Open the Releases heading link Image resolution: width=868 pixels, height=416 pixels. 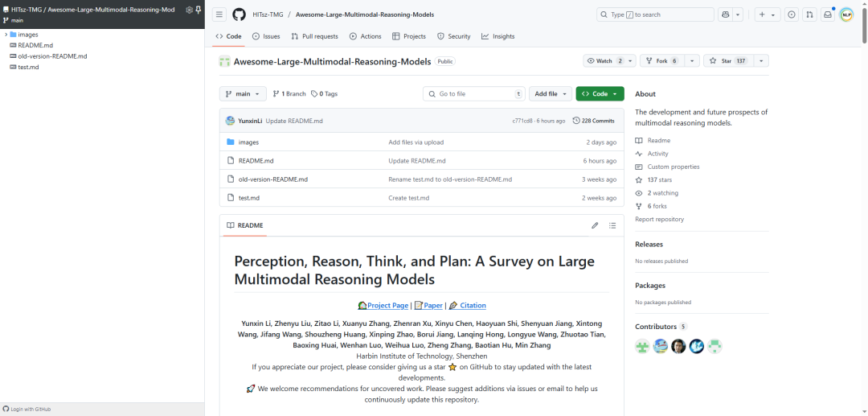(649, 245)
